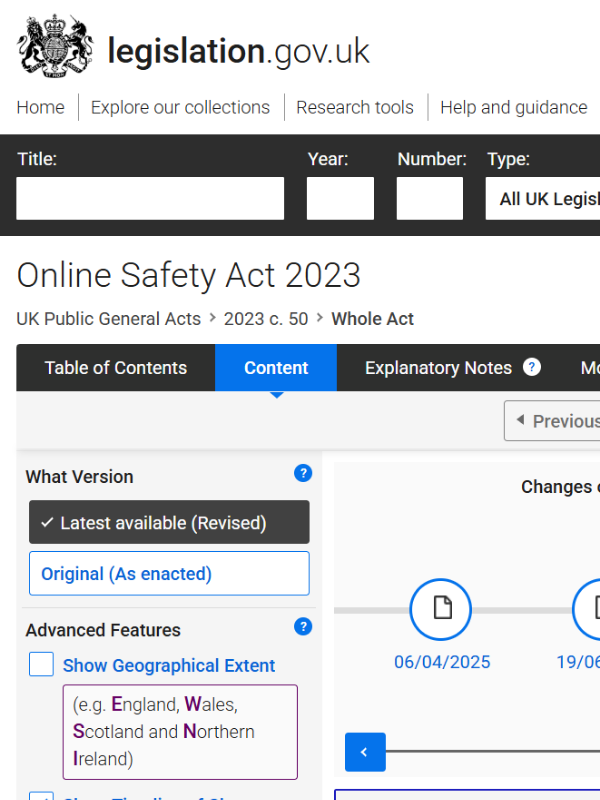Viewport: 600px width, 800px height.
Task: Open the Advanced Features help icon
Action: pos(303,627)
